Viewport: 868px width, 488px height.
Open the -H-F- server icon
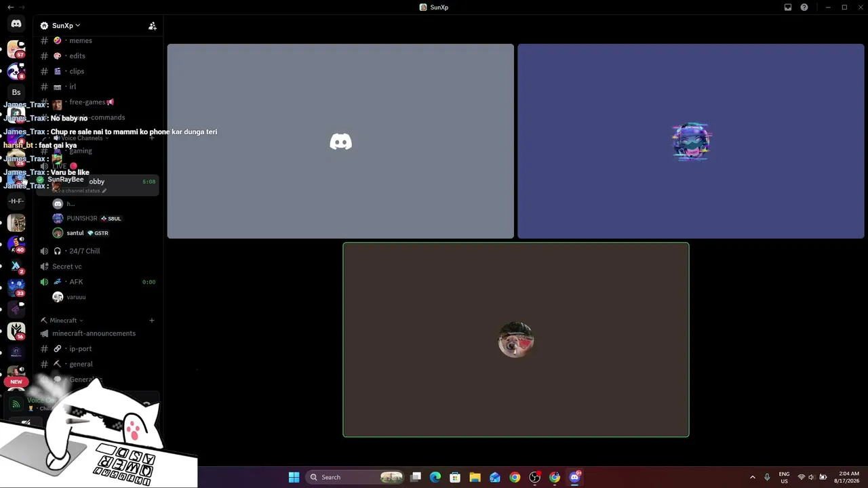coord(16,201)
